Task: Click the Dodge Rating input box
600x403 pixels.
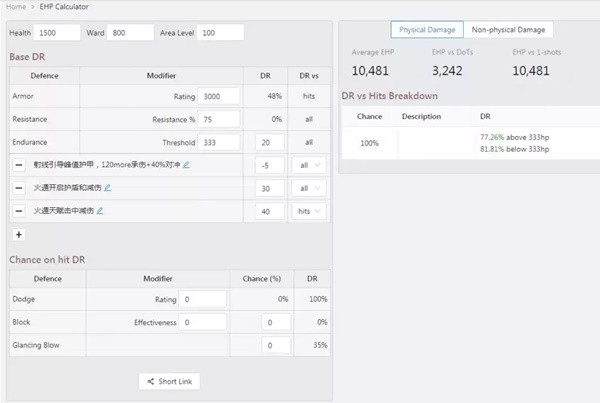Action: tap(203, 299)
